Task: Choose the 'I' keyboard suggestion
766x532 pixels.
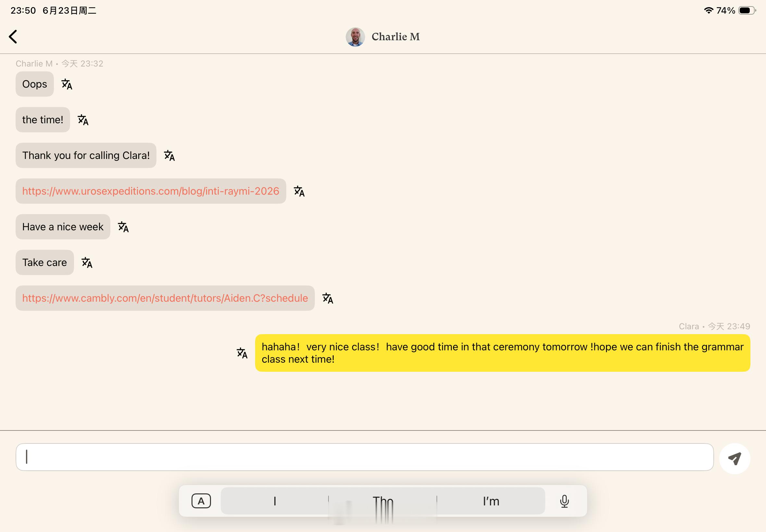Action: [275, 501]
